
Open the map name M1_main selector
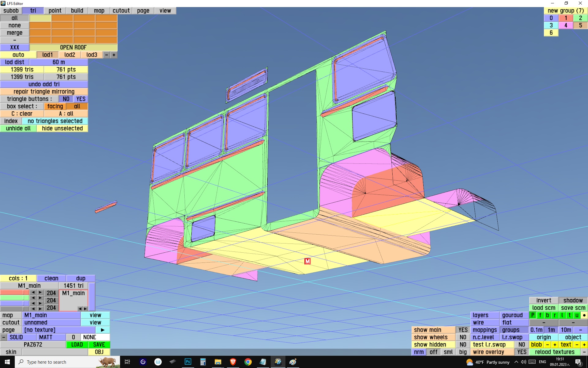[51, 315]
